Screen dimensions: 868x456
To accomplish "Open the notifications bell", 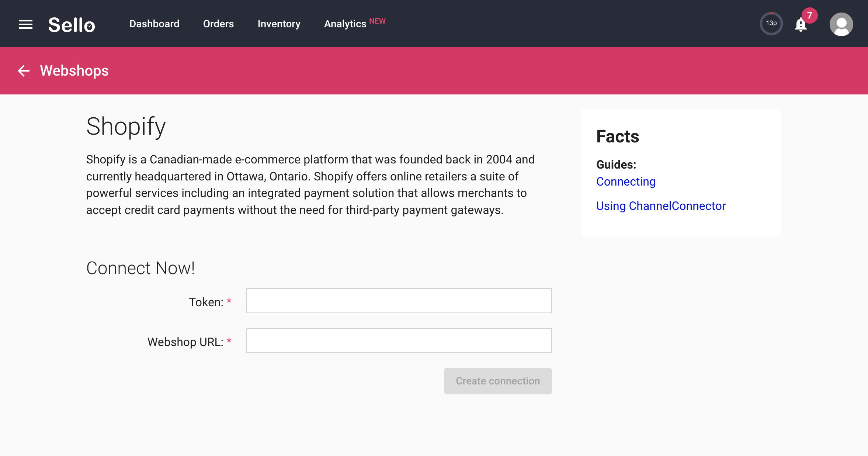I will click(x=801, y=25).
